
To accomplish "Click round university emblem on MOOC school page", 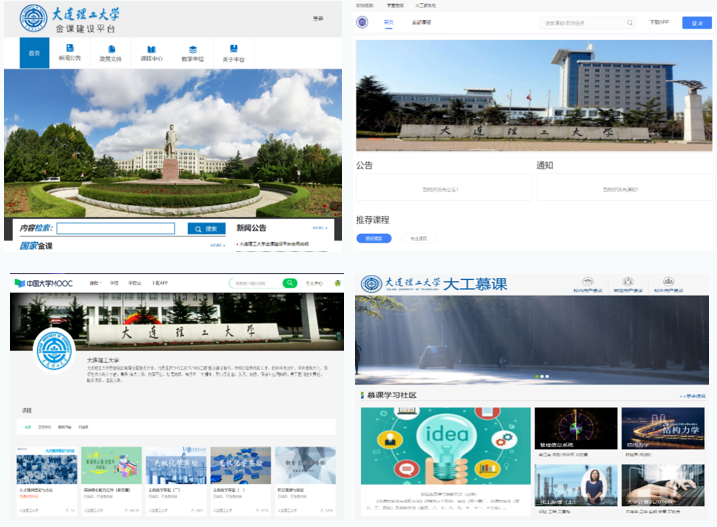I will (54, 350).
